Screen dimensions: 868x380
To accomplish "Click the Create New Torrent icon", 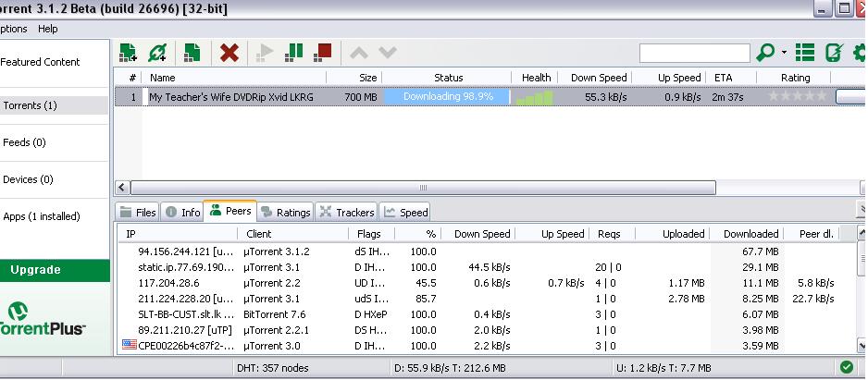I will click(192, 53).
